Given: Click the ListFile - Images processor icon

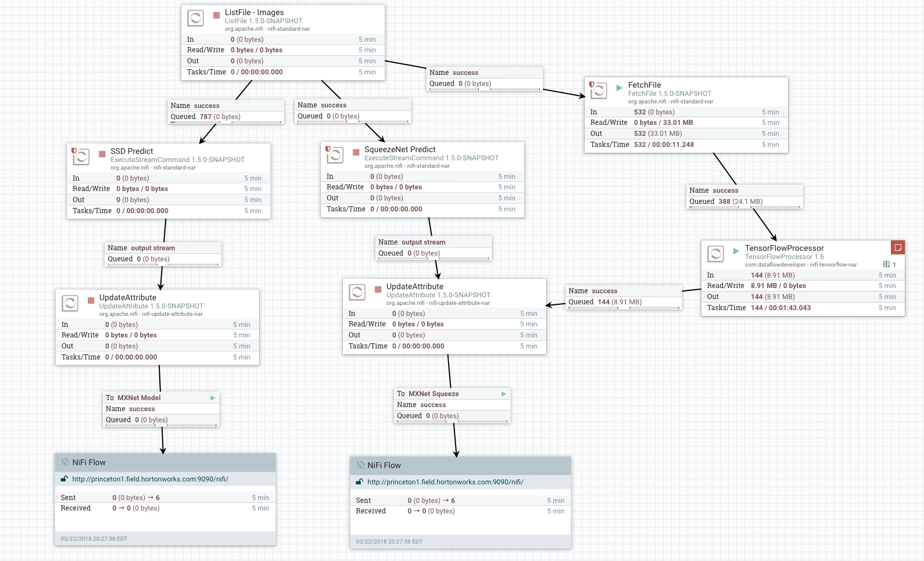Looking at the screenshot, I should point(195,19).
